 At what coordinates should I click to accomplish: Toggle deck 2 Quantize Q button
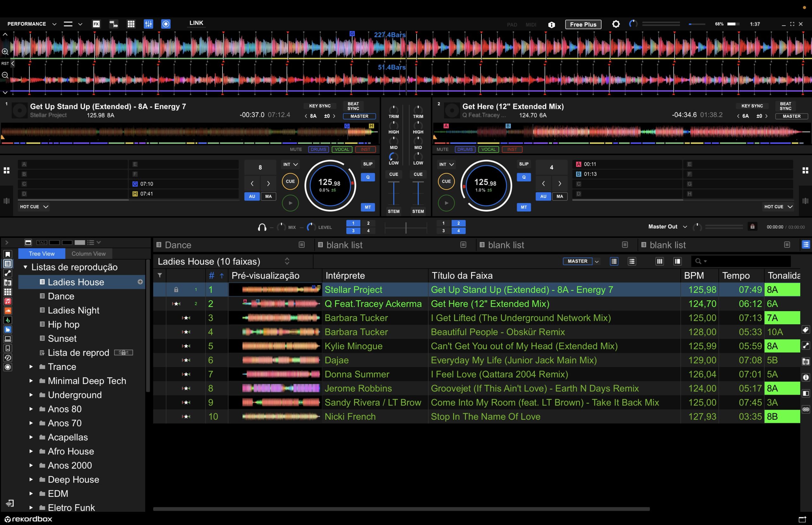click(524, 177)
